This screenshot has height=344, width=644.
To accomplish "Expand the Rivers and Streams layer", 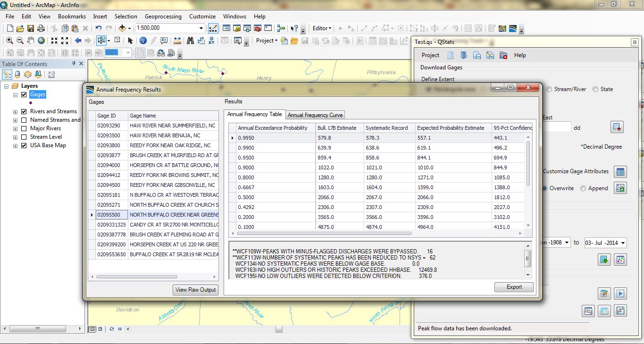I will (15, 111).
